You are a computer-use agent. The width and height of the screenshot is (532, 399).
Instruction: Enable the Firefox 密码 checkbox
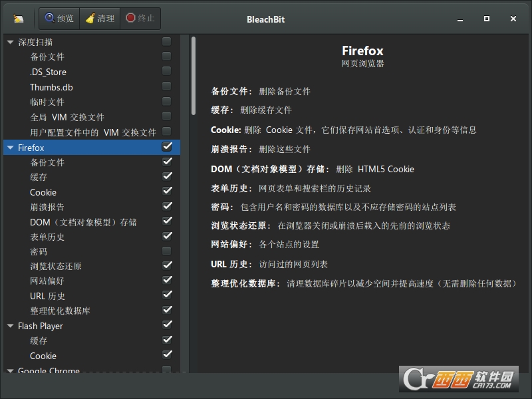click(167, 251)
